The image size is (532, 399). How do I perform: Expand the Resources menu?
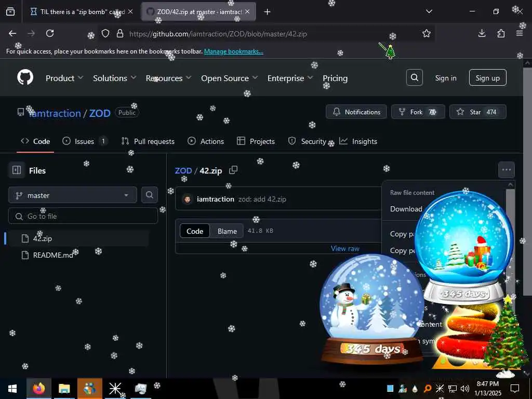(x=169, y=78)
